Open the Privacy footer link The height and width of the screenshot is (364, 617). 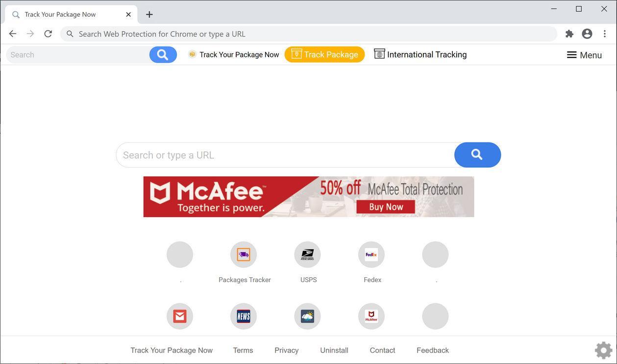click(287, 350)
